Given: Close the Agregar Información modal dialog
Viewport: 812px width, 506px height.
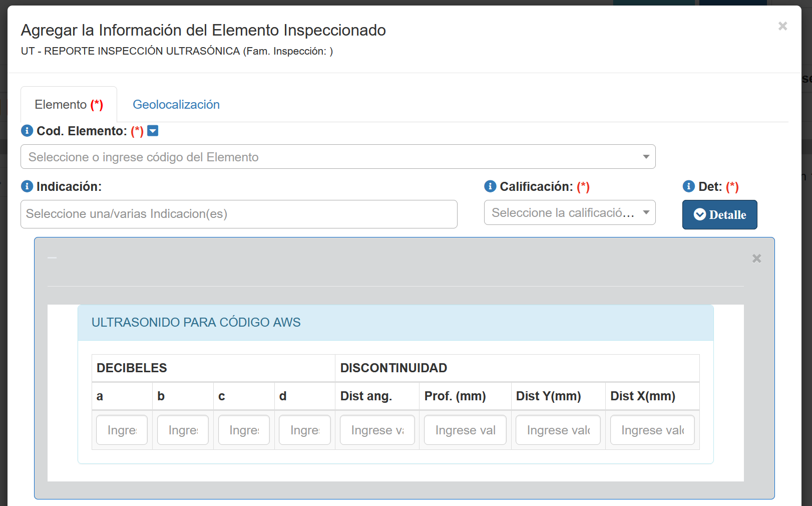Looking at the screenshot, I should (782, 26).
